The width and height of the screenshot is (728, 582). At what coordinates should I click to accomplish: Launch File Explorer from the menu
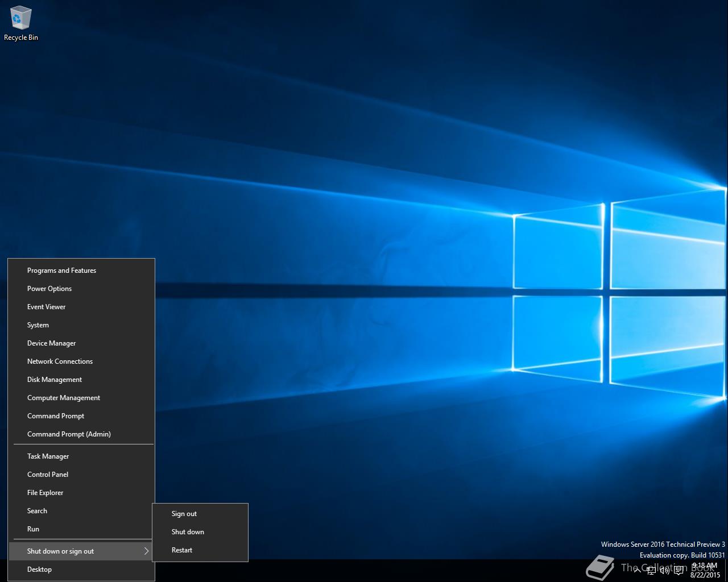coord(81,493)
